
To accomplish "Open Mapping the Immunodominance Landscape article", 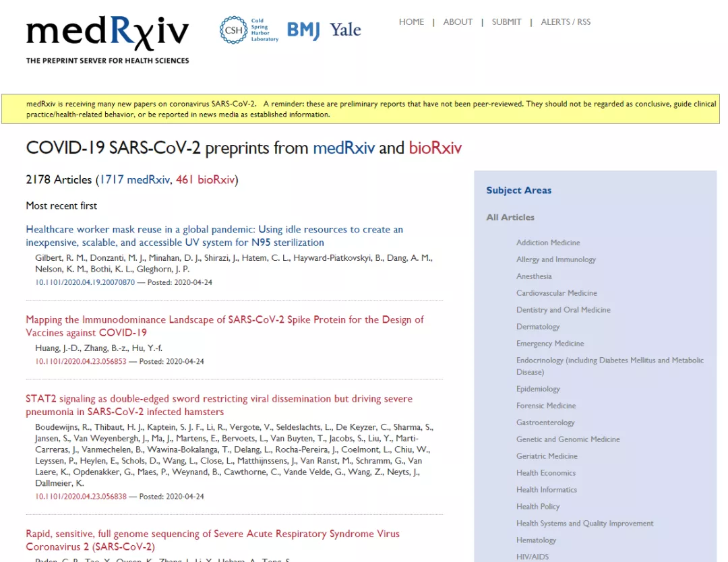I will click(224, 325).
